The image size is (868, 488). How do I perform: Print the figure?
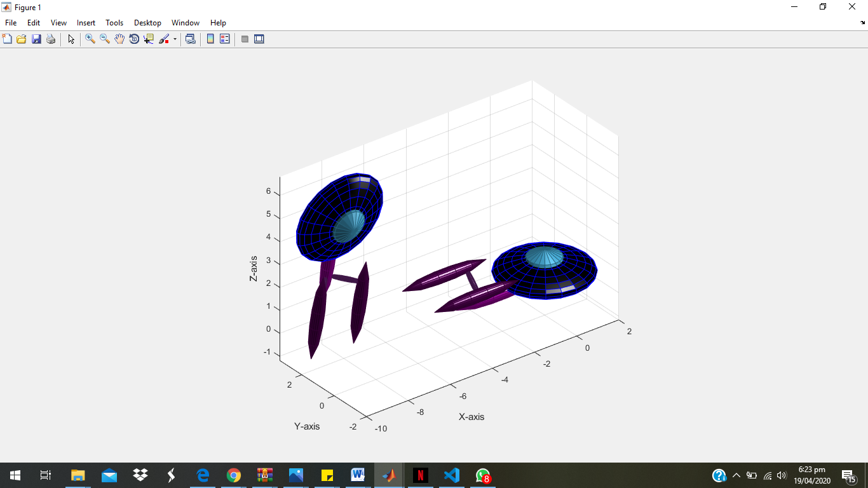click(51, 39)
